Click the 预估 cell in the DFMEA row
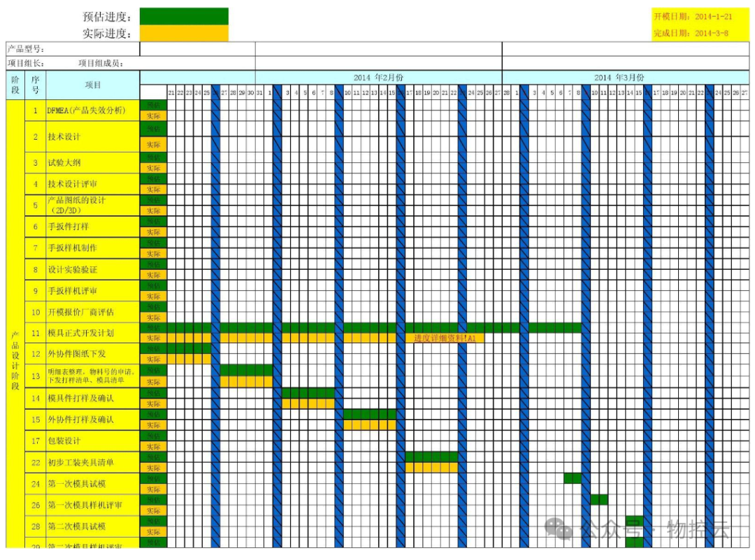The width and height of the screenshot is (755, 560). point(154,105)
